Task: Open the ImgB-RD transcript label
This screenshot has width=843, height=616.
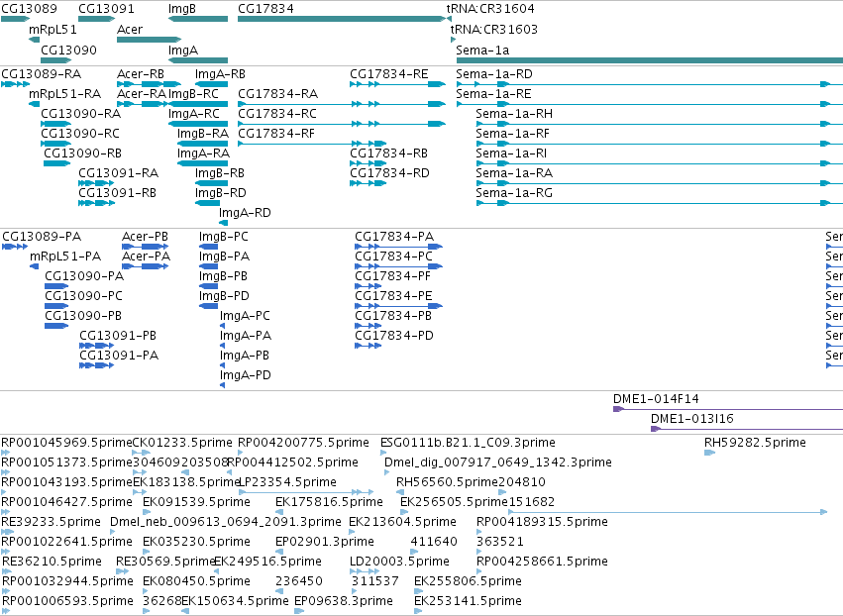Action: pyautogui.click(x=221, y=193)
